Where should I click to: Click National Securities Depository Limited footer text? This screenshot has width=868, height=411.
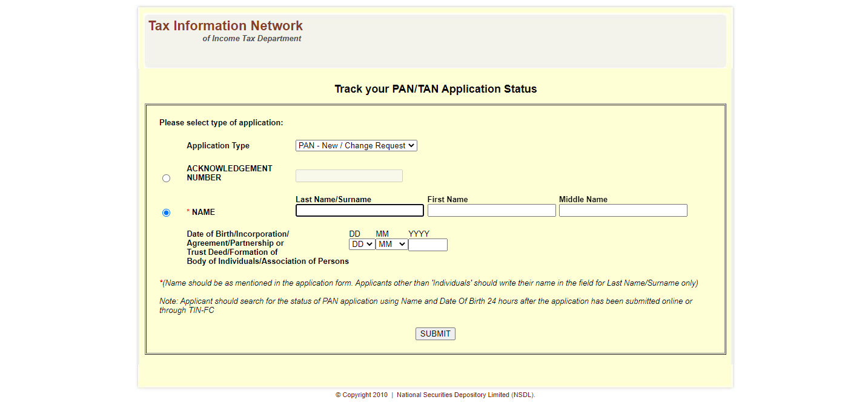[x=465, y=395]
